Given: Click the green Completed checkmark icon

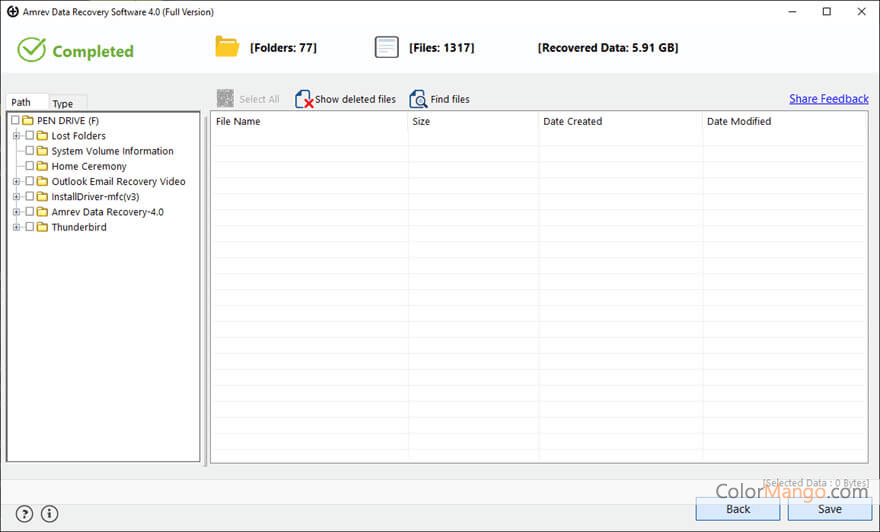Looking at the screenshot, I should 32,50.
